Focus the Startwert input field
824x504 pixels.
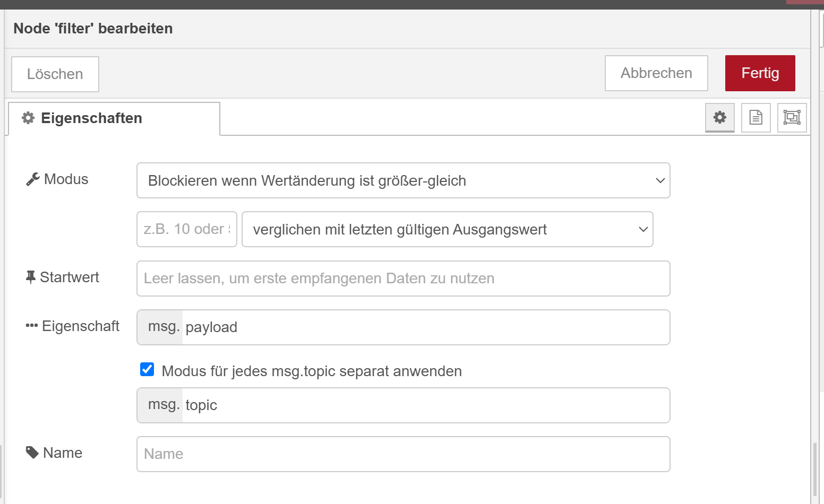tap(404, 279)
